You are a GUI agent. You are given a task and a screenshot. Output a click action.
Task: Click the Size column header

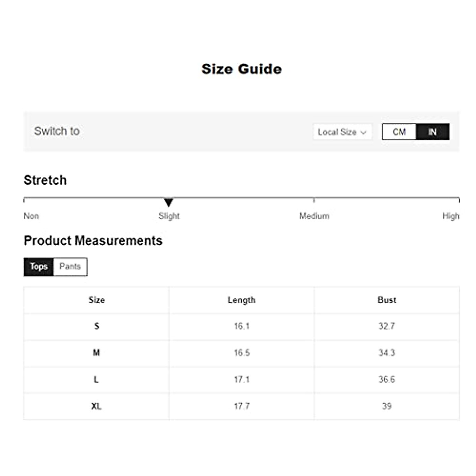point(96,300)
